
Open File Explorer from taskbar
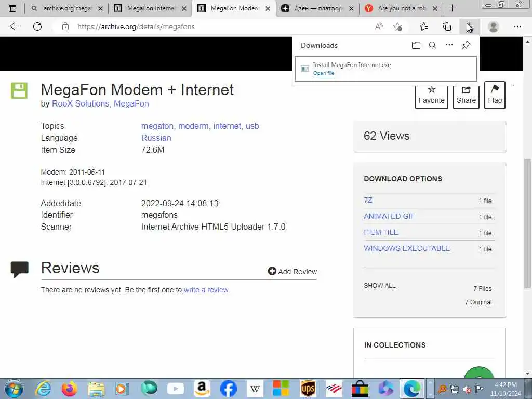96,389
